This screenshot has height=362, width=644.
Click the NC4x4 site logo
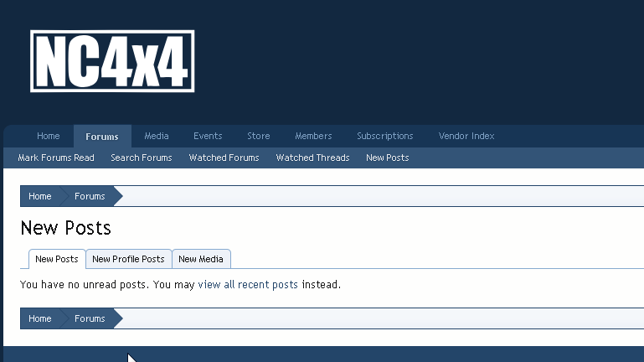pos(112,61)
